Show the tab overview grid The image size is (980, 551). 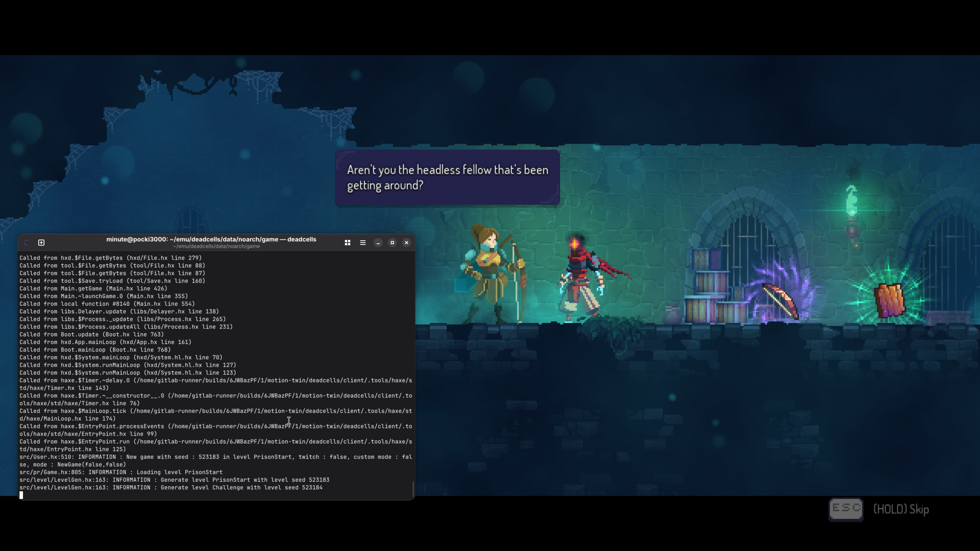pos(347,243)
